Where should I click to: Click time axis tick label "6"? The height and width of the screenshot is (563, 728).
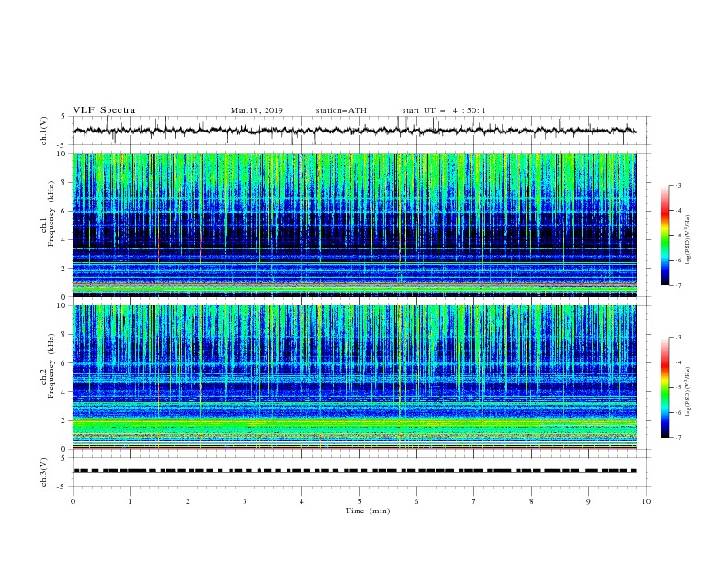[x=416, y=501]
